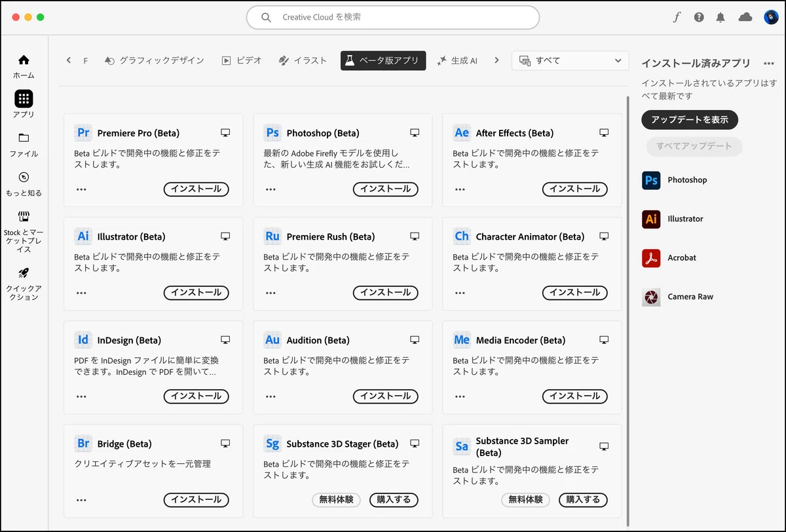The width and height of the screenshot is (786, 532).
Task: Click the Character Animator (Beta) Ch icon
Action: [x=462, y=236]
